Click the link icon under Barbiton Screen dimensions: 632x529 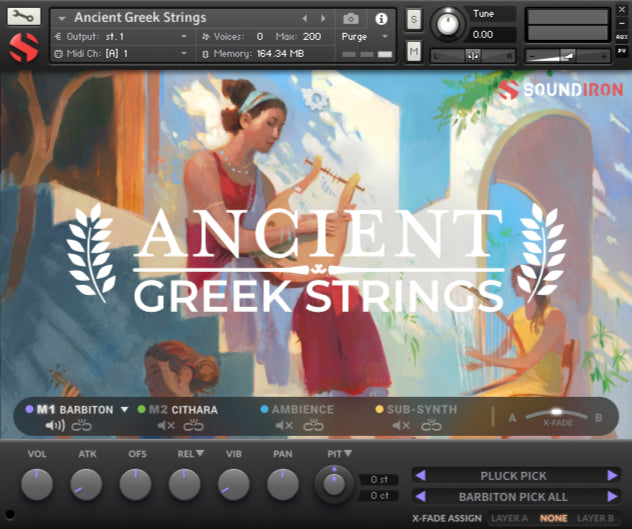click(81, 426)
